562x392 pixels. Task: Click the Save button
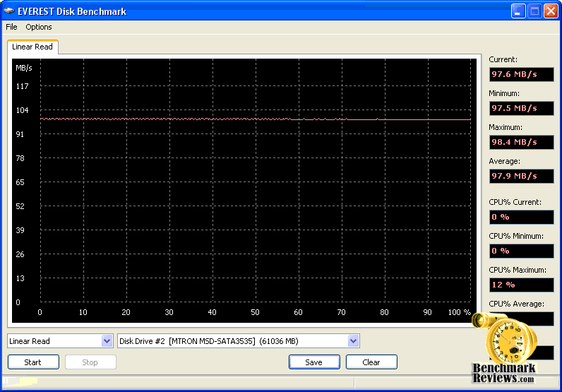tap(314, 362)
